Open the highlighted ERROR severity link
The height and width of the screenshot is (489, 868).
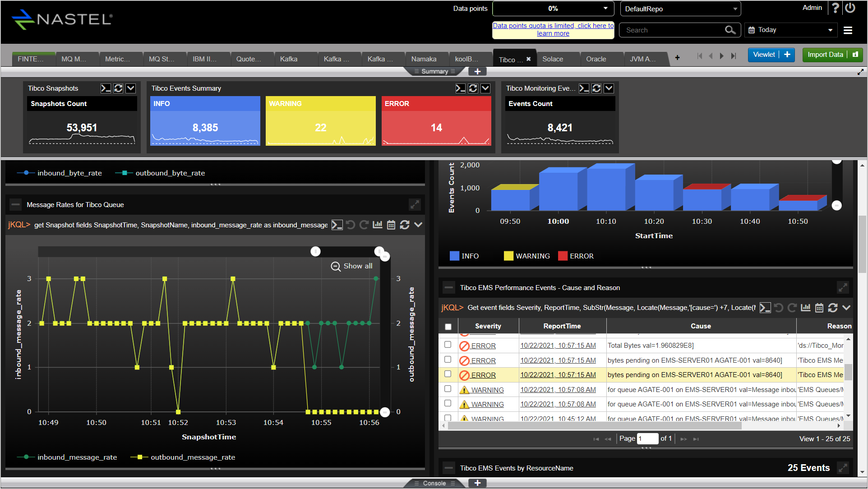click(x=483, y=375)
